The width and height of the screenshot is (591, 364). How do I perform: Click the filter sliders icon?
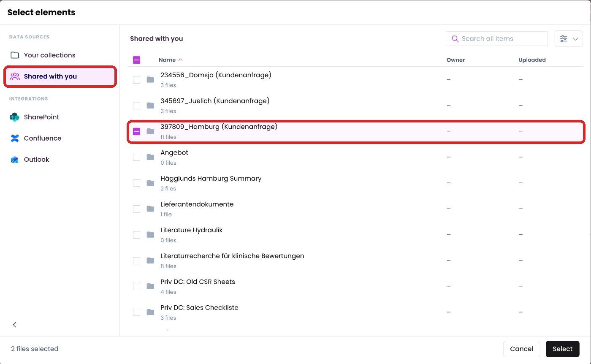tap(564, 38)
